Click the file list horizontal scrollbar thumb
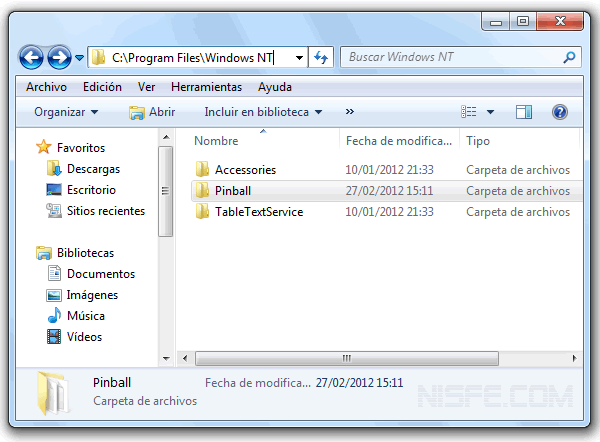This screenshot has width=600, height=442. (347, 359)
